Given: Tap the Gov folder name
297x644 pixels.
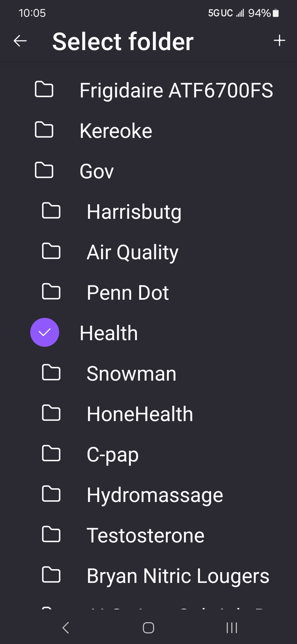Looking at the screenshot, I should pyautogui.click(x=97, y=171).
